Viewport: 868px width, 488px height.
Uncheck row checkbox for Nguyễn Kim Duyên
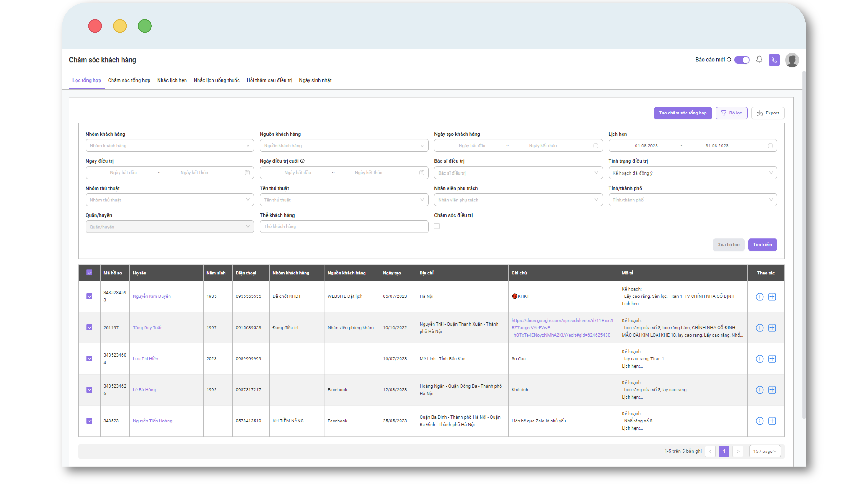(89, 296)
